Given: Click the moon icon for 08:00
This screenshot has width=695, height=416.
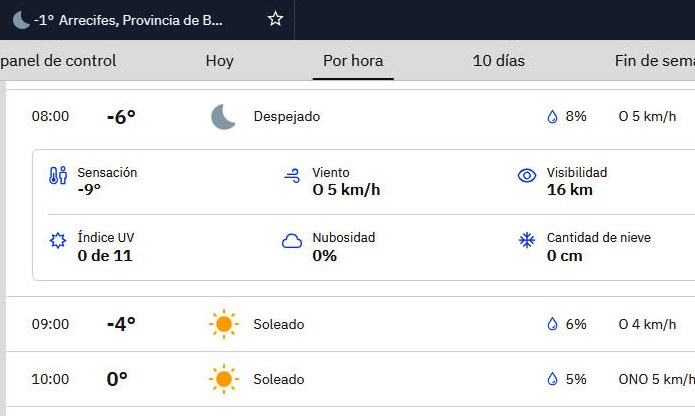Looking at the screenshot, I should coord(223,116).
